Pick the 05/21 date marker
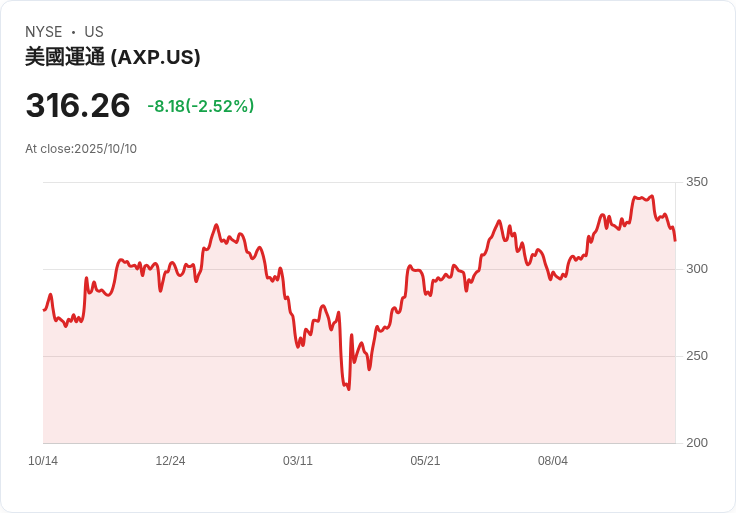The width and height of the screenshot is (736, 513). 425,461
